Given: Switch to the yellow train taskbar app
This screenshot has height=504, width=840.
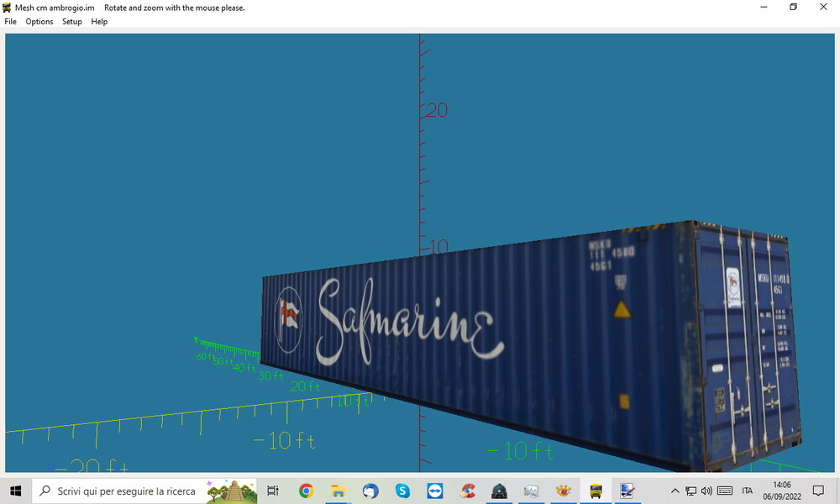Looking at the screenshot, I should [x=596, y=491].
